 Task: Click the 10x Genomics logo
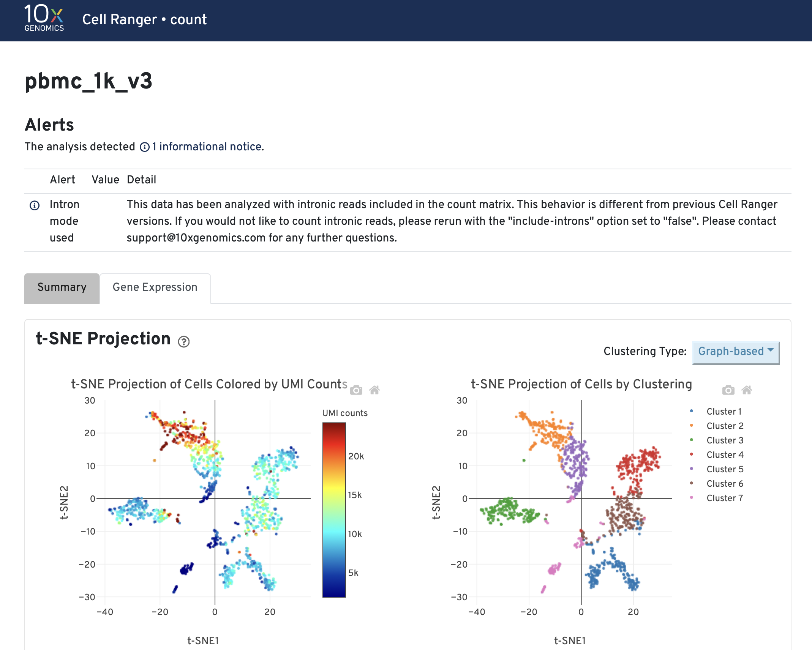coord(44,18)
